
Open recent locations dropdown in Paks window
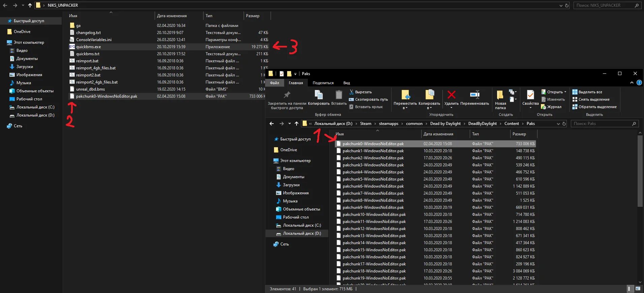pos(289,124)
